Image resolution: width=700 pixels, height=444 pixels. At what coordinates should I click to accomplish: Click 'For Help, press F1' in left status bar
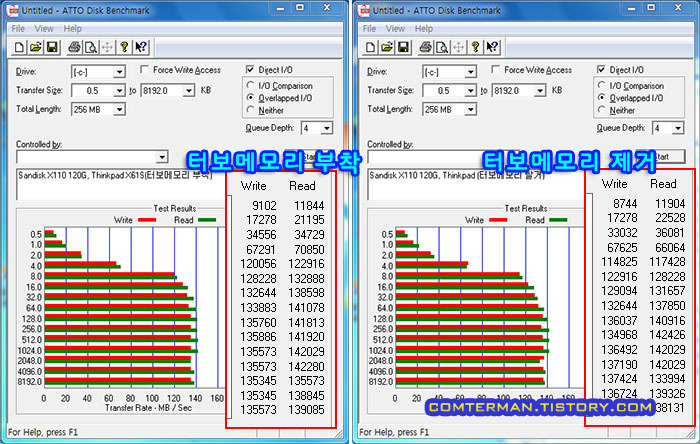point(43,432)
